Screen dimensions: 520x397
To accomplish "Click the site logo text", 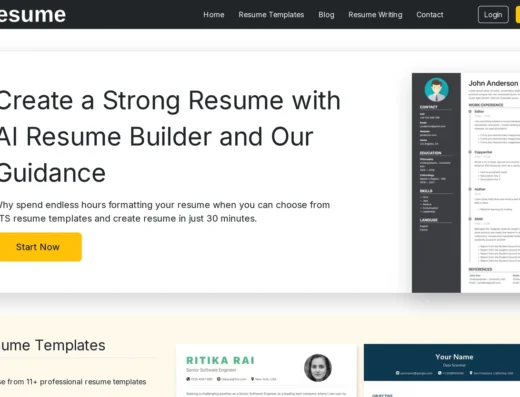I will click(x=32, y=15).
